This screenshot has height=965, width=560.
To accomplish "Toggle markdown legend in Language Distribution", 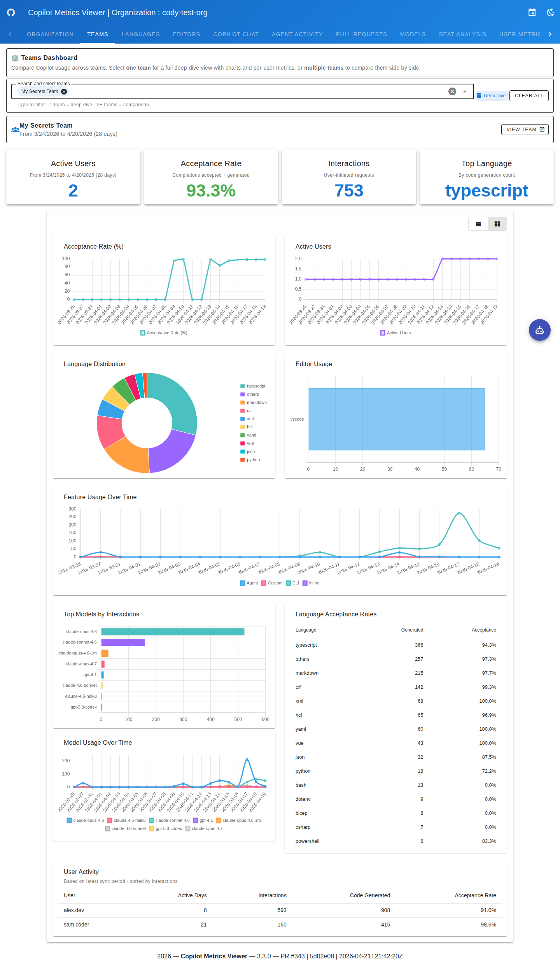I will pyautogui.click(x=254, y=402).
